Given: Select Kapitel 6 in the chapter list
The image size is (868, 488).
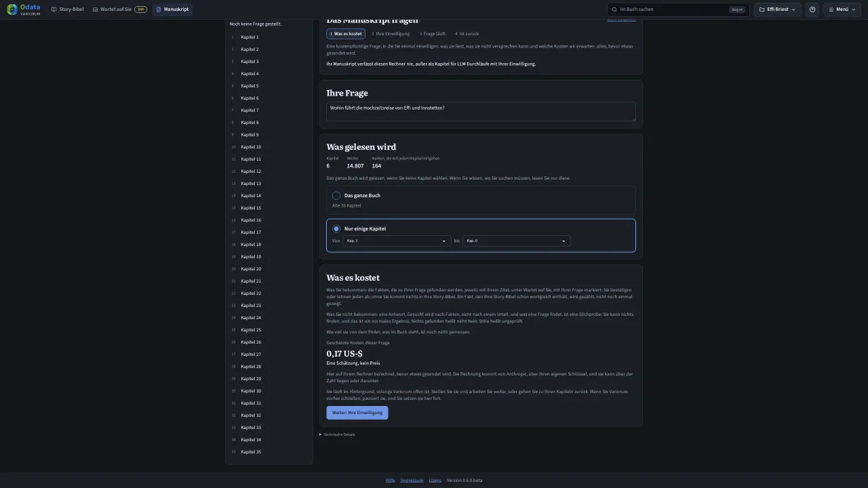Looking at the screenshot, I should click(269, 98).
